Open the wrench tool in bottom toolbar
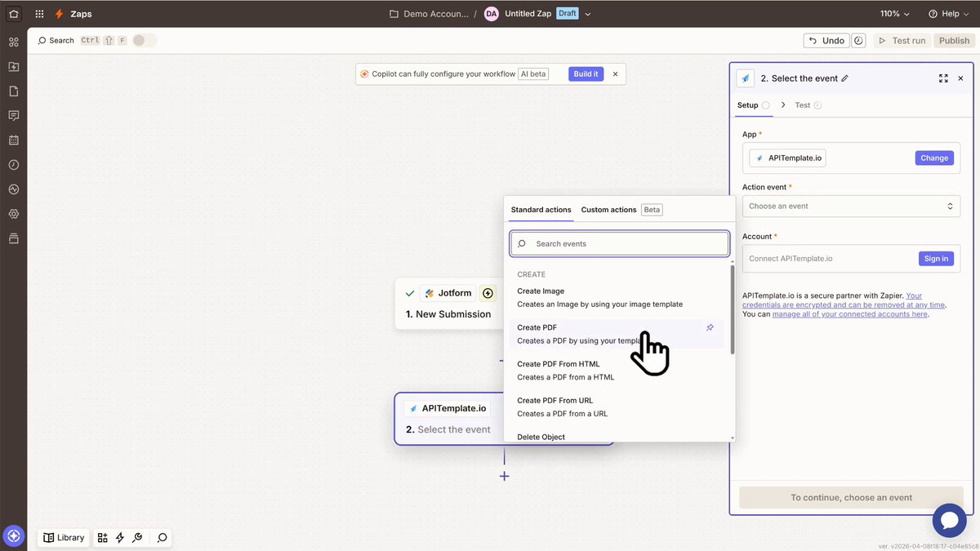The width and height of the screenshot is (980, 551). pyautogui.click(x=137, y=538)
